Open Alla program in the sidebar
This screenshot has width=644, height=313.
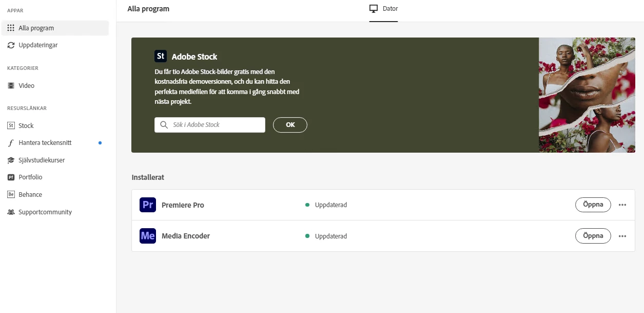point(55,28)
